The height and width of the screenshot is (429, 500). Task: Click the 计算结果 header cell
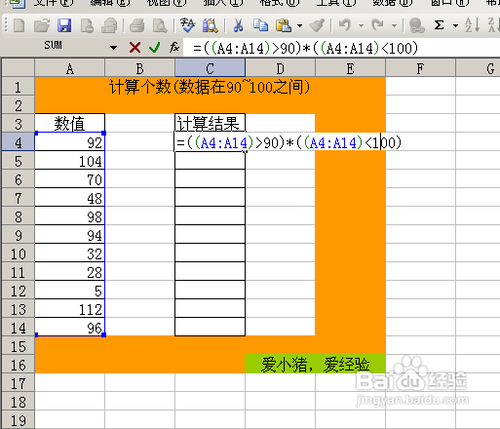[x=210, y=123]
